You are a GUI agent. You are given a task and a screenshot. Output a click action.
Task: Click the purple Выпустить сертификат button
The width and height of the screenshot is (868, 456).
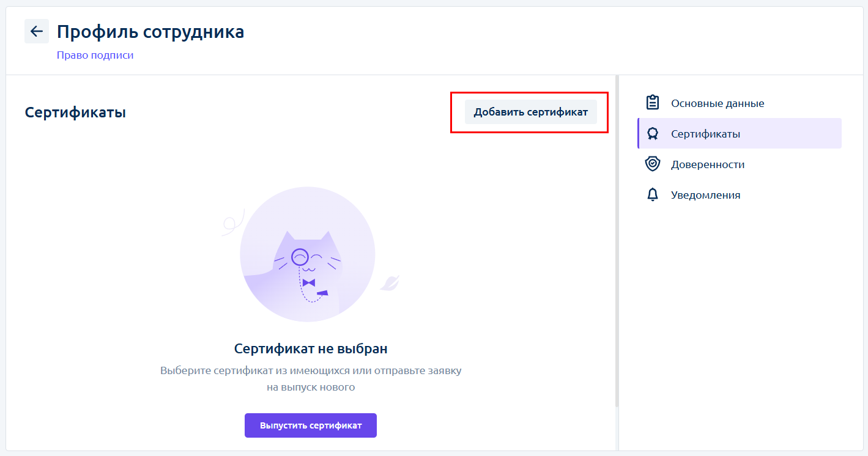(311, 425)
